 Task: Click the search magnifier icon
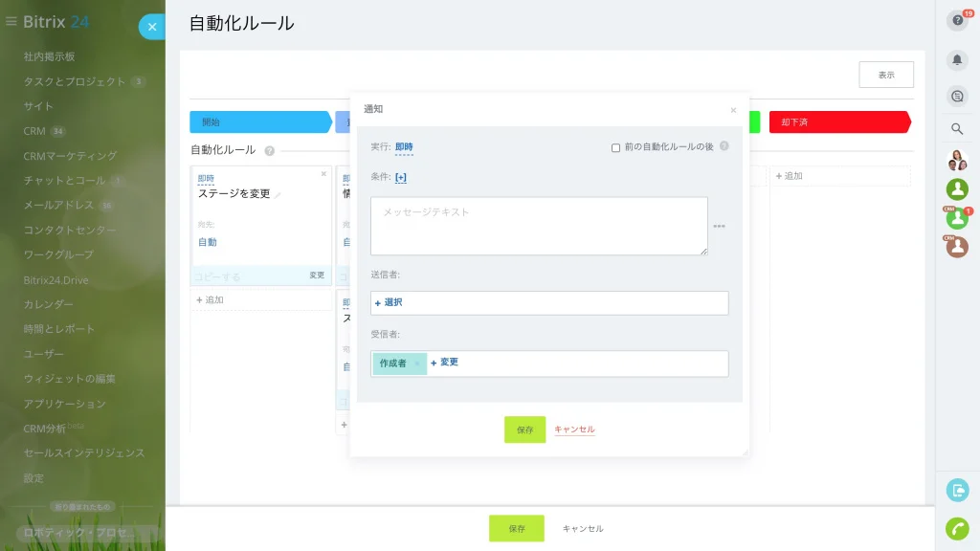click(957, 129)
